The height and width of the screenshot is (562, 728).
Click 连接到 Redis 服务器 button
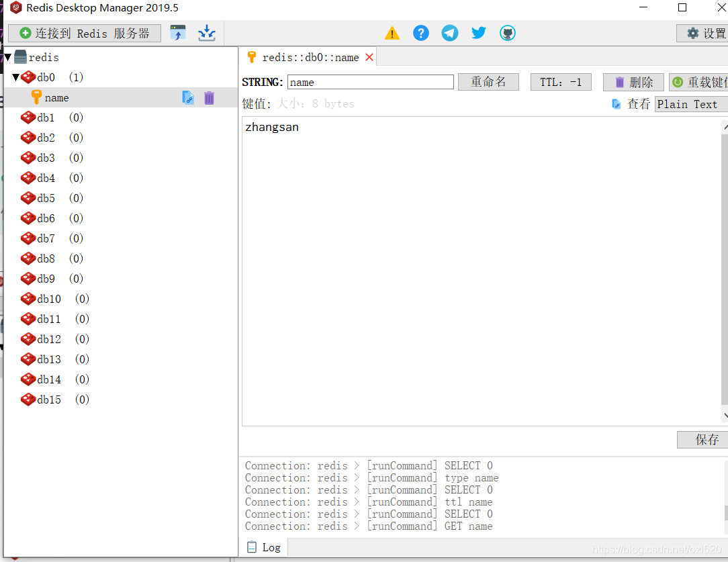click(x=85, y=33)
